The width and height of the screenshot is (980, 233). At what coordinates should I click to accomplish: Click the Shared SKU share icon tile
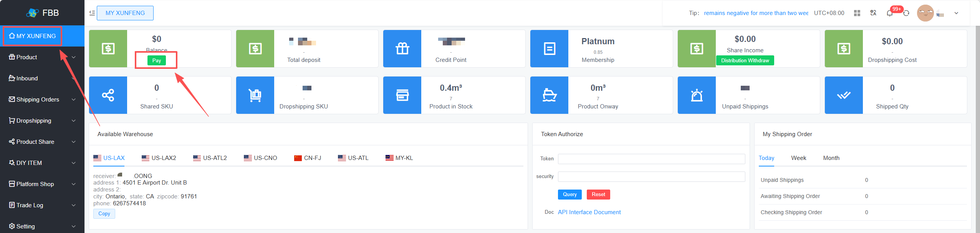[108, 95]
